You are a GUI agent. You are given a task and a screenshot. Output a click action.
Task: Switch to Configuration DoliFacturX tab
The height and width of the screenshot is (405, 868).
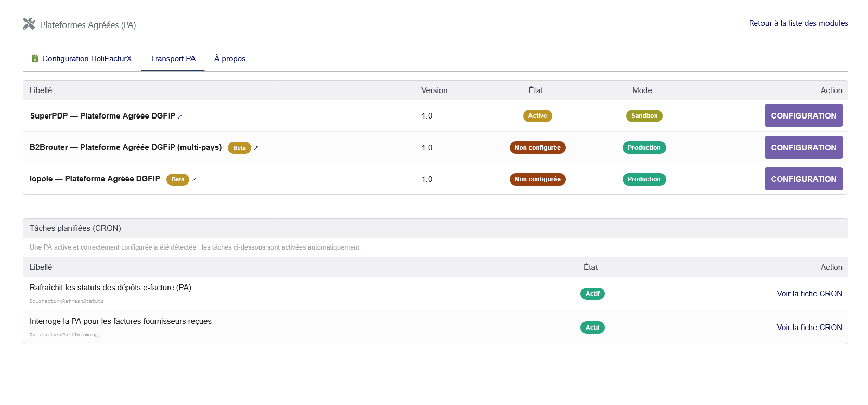pos(82,59)
